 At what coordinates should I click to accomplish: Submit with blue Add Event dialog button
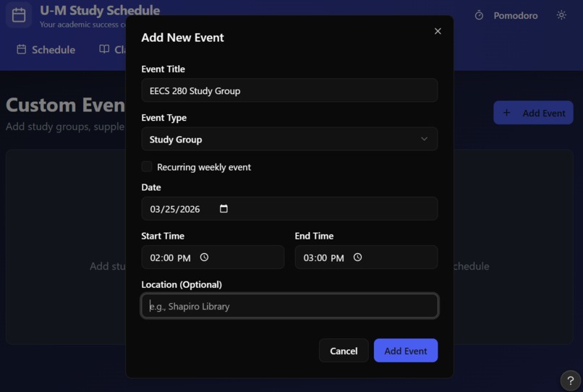coord(406,351)
